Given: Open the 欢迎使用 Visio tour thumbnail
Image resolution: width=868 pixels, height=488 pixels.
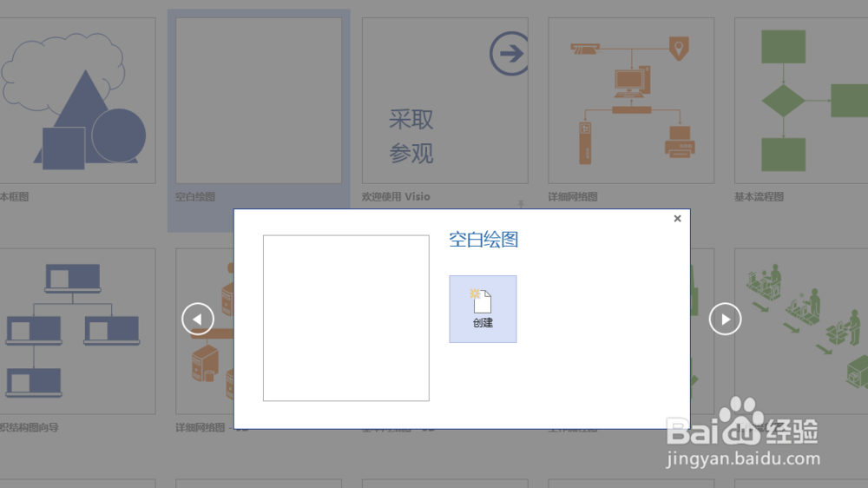Looking at the screenshot, I should click(x=445, y=100).
